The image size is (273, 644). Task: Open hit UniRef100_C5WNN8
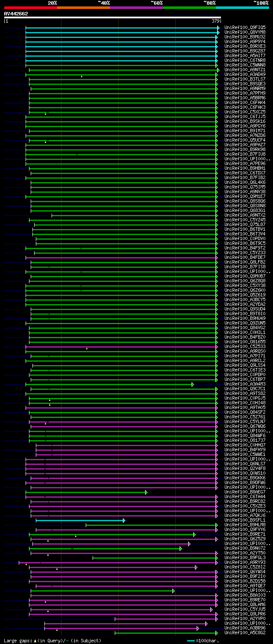[x=245, y=65]
